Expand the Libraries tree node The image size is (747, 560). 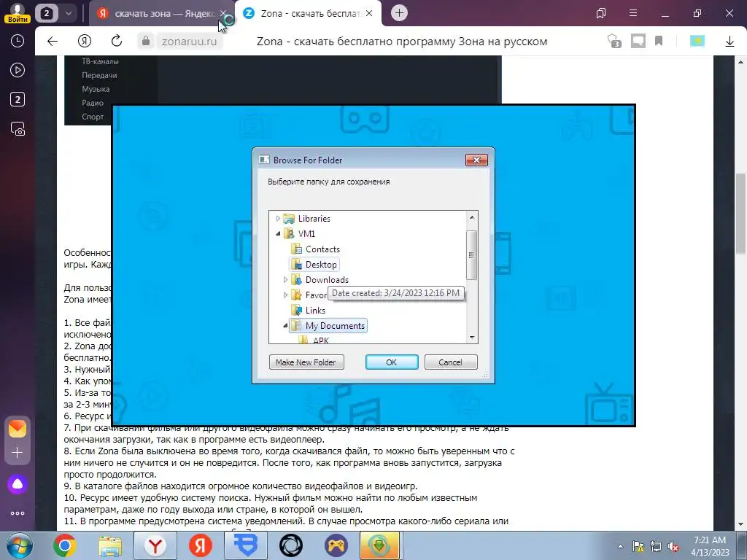coord(278,219)
